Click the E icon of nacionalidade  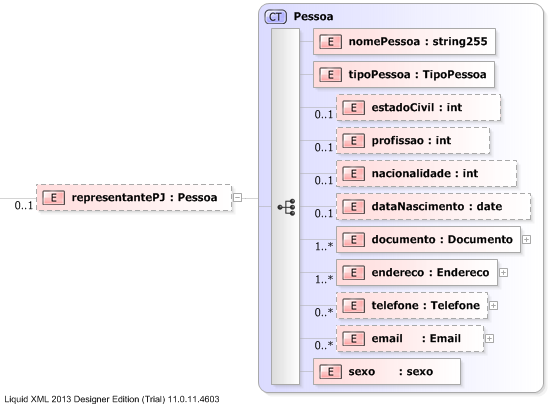point(353,174)
